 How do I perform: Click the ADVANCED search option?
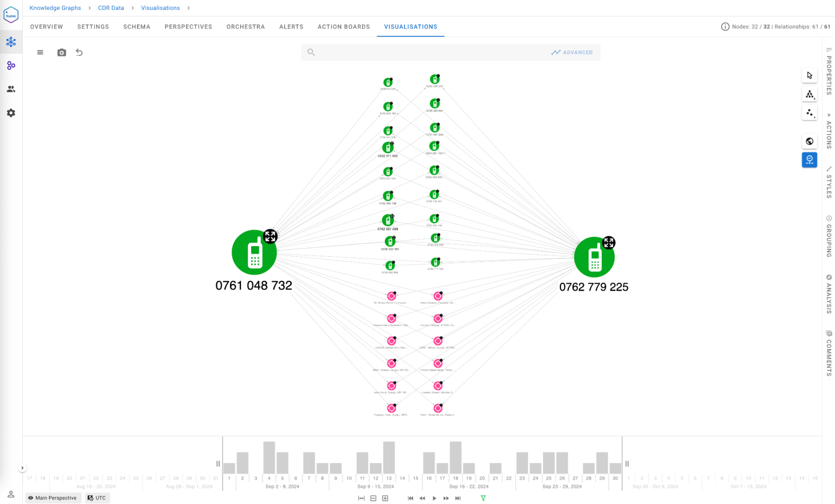tap(572, 52)
